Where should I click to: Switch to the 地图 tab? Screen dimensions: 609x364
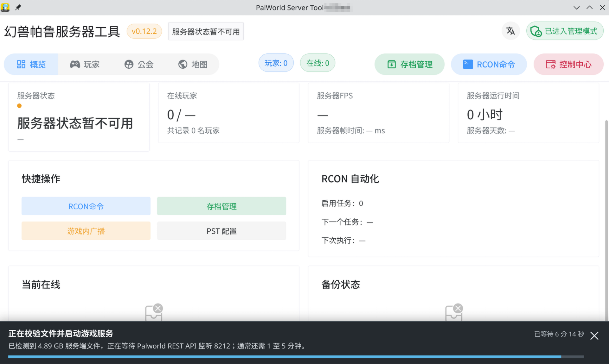click(193, 64)
